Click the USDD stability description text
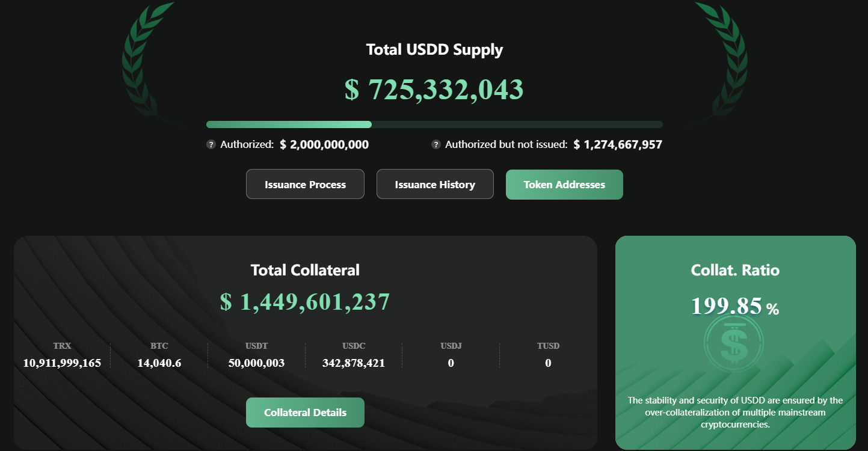The width and height of the screenshot is (868, 451). click(735, 412)
